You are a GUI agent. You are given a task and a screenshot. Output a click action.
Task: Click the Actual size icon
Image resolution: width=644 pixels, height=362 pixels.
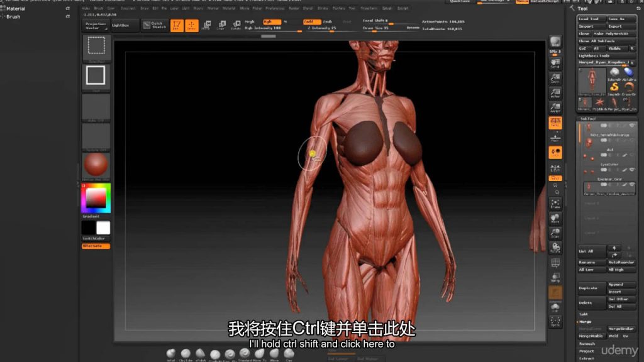click(x=555, y=93)
